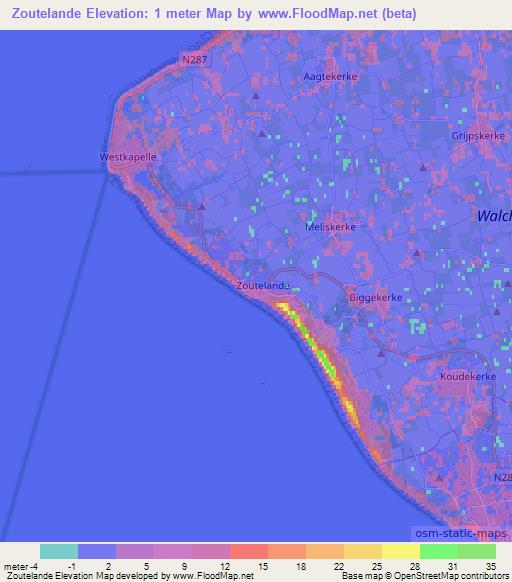Click the N287 road shield near the coast
Screen dimensions: 512x582
[x=195, y=60]
